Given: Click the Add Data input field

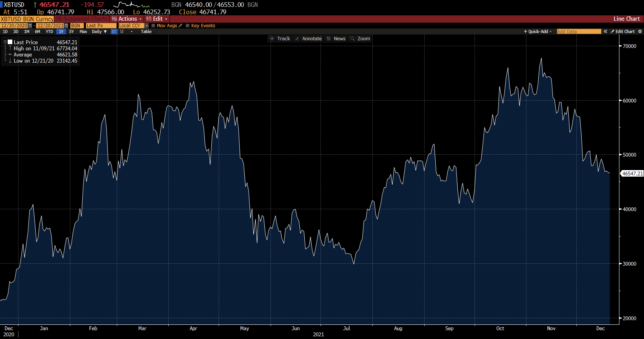Looking at the screenshot, I should 579,31.
